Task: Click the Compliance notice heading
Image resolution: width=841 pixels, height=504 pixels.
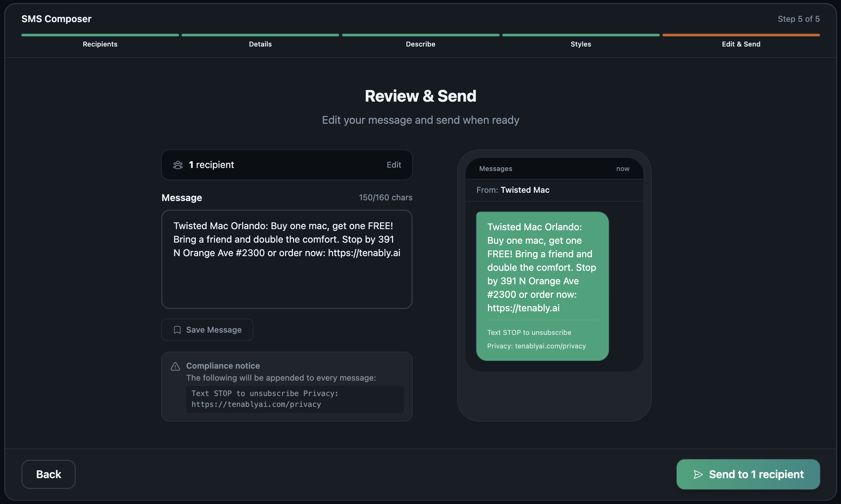Action: click(223, 366)
